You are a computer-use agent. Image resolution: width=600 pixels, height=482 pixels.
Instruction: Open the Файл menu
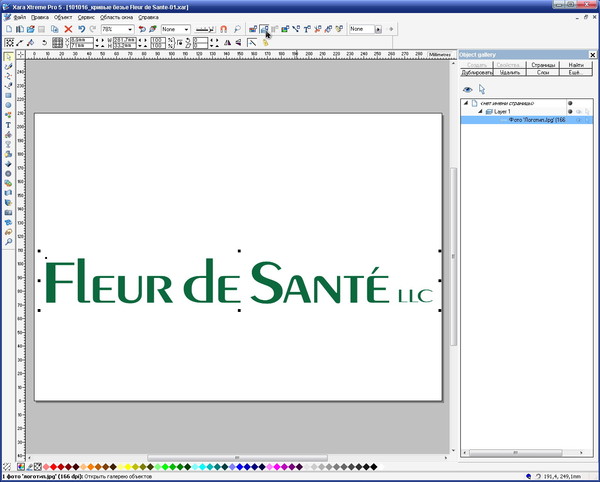tap(20, 17)
